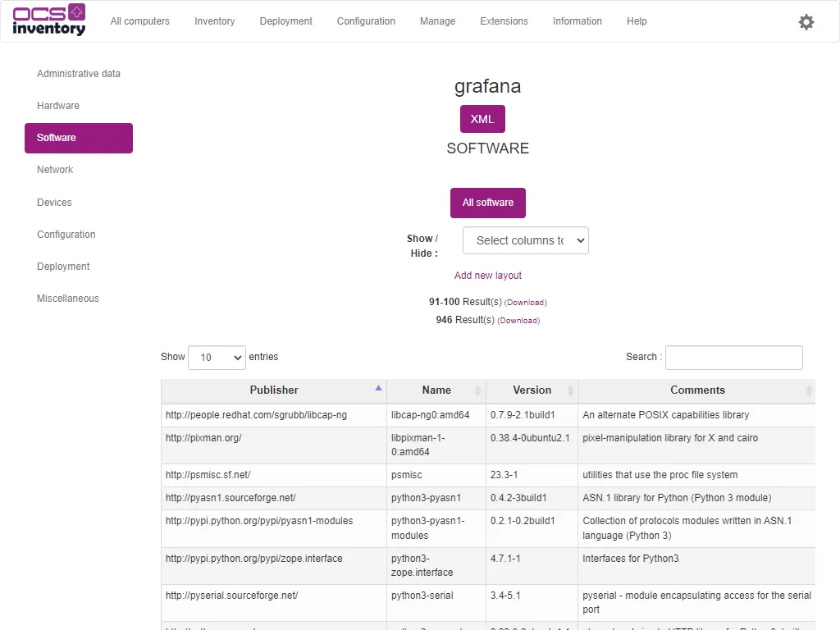This screenshot has height=630, width=840.
Task: Go to Devices section
Action: point(79,203)
